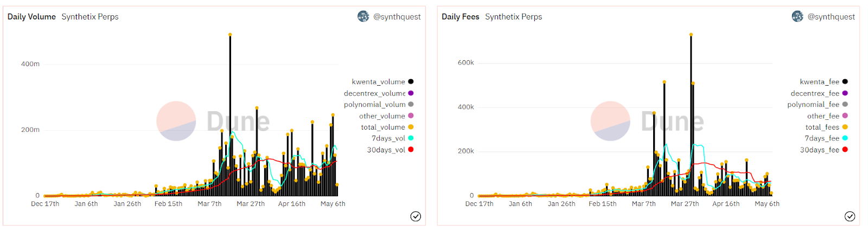The width and height of the screenshot is (868, 231).
Task: Click the tallest volume bar peak marker
Action: pos(230,35)
